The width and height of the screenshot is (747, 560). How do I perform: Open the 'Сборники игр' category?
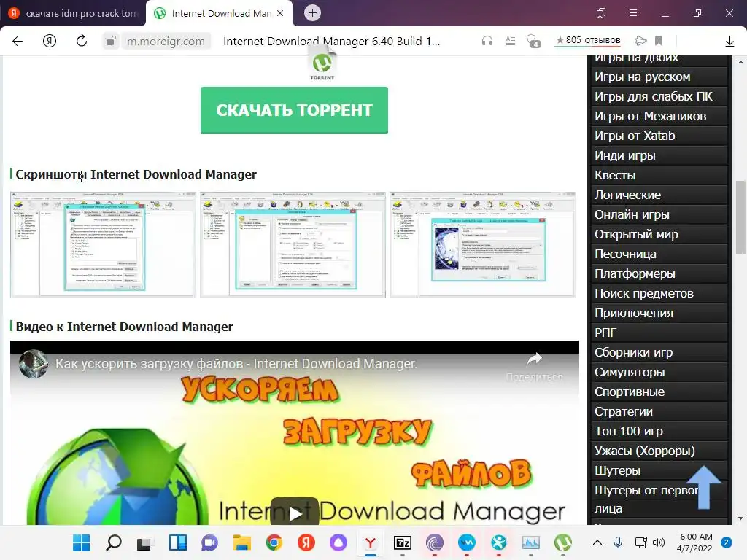tap(659, 352)
